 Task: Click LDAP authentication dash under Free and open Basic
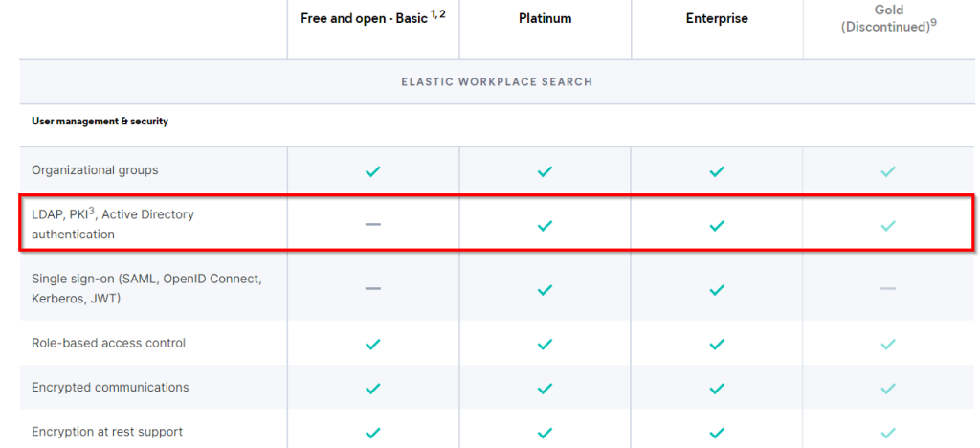(x=373, y=224)
